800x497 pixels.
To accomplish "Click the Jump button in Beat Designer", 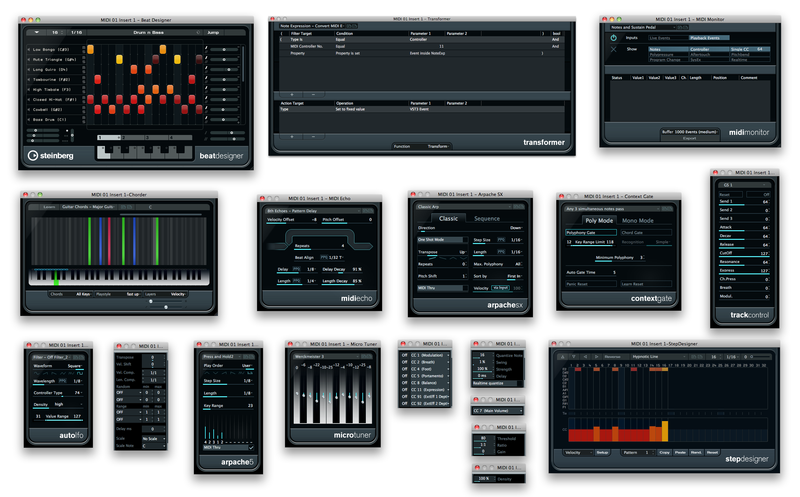I will click(213, 32).
